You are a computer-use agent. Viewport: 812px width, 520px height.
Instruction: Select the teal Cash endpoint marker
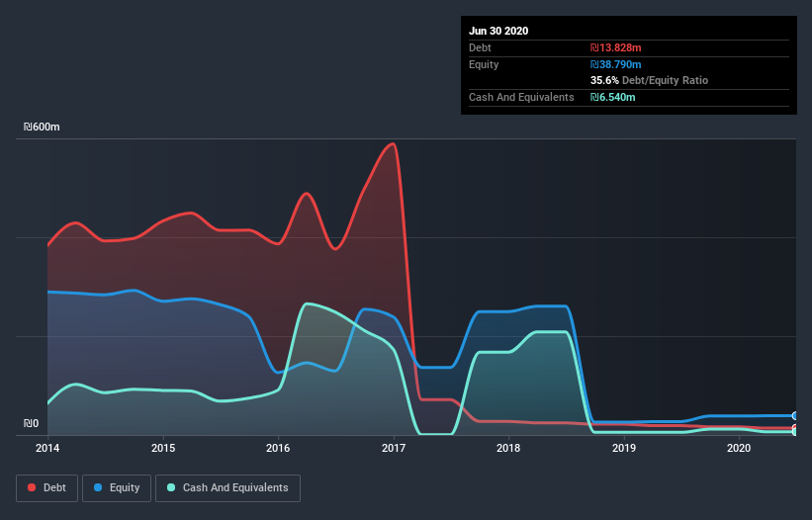coord(795,432)
